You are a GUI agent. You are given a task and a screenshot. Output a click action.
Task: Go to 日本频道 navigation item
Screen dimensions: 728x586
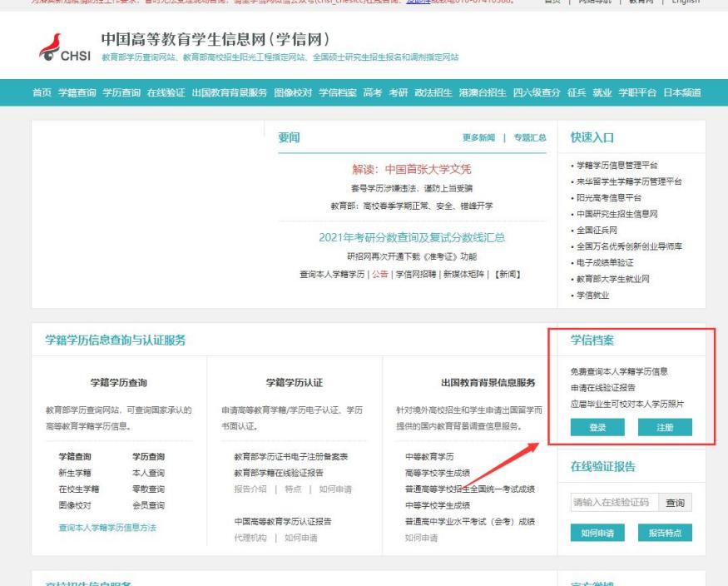click(681, 92)
